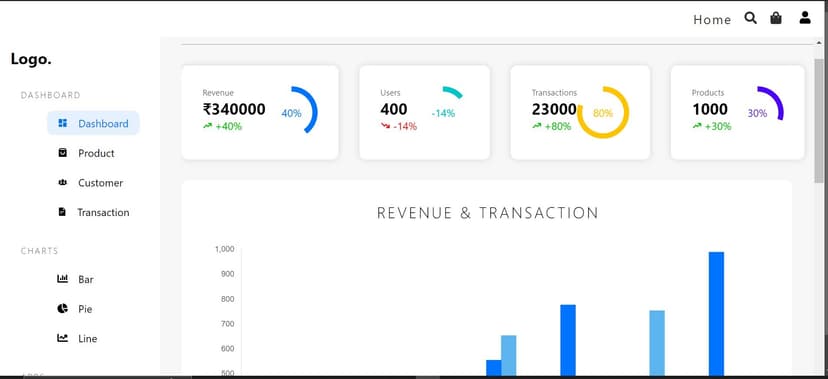The height and width of the screenshot is (379, 828).
Task: Click the search magnifier icon
Action: pos(750,18)
